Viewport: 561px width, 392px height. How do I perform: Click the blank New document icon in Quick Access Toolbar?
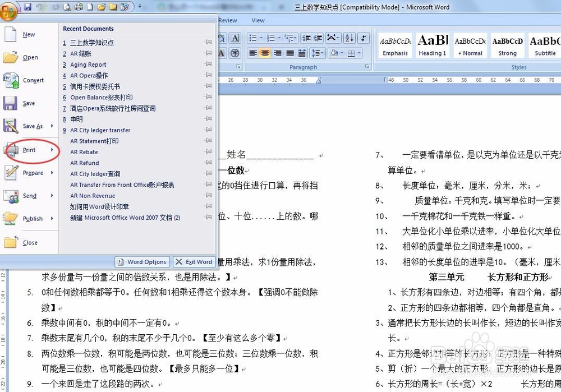[x=90, y=6]
